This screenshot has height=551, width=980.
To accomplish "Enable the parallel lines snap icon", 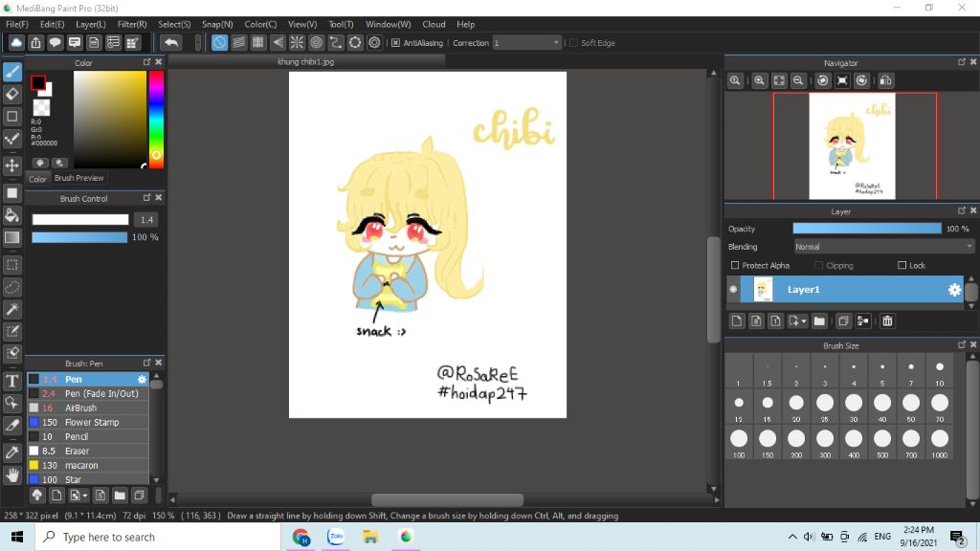I will [238, 42].
